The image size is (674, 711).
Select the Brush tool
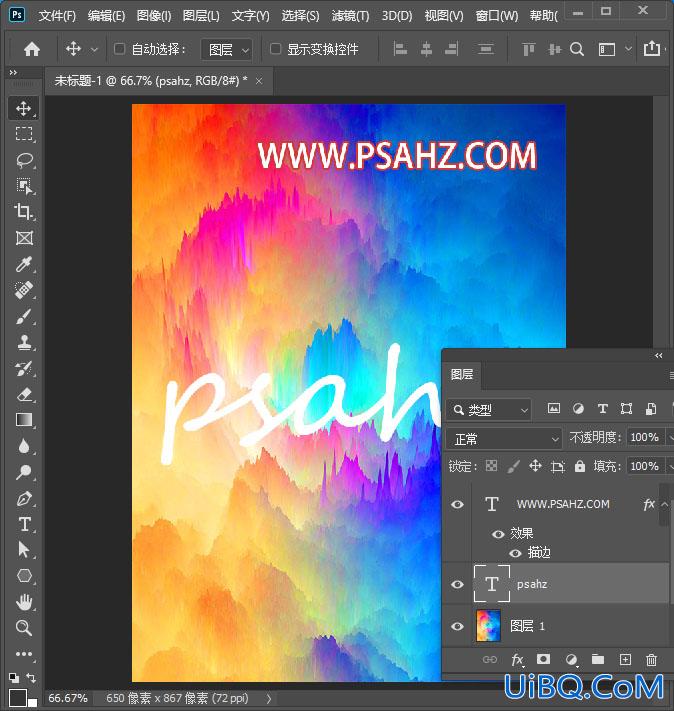point(24,317)
